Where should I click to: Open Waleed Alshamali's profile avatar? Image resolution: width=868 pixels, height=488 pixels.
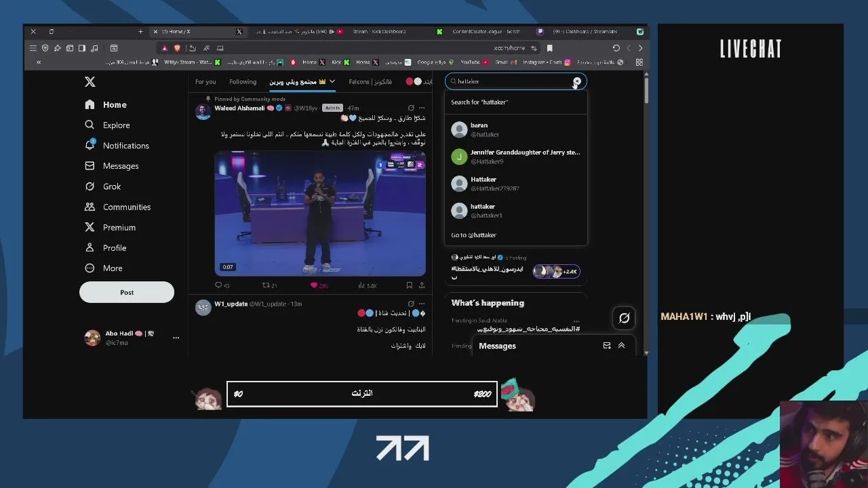coord(203,112)
